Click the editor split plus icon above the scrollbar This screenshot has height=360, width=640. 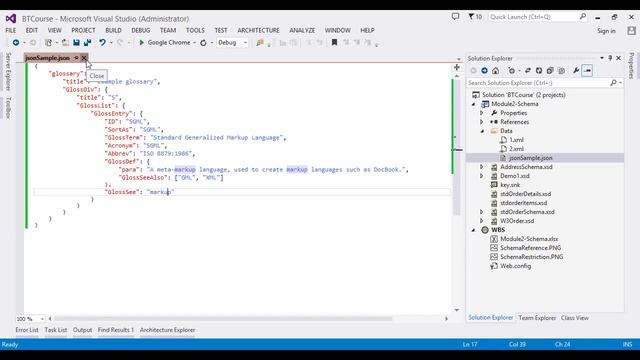coord(457,67)
